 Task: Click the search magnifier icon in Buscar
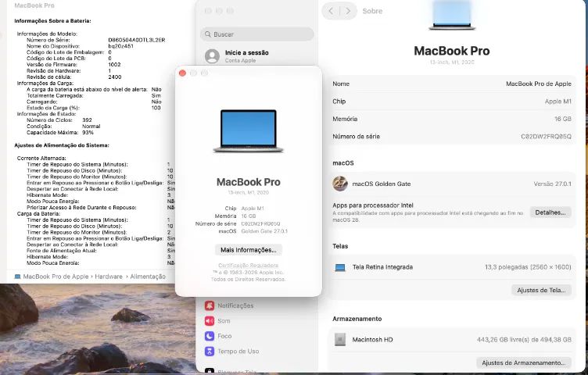(208, 34)
